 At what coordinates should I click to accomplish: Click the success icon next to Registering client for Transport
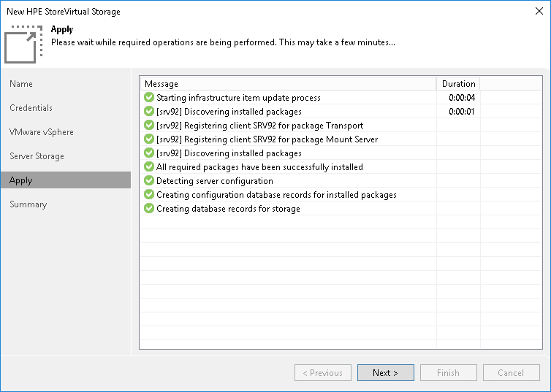point(149,126)
